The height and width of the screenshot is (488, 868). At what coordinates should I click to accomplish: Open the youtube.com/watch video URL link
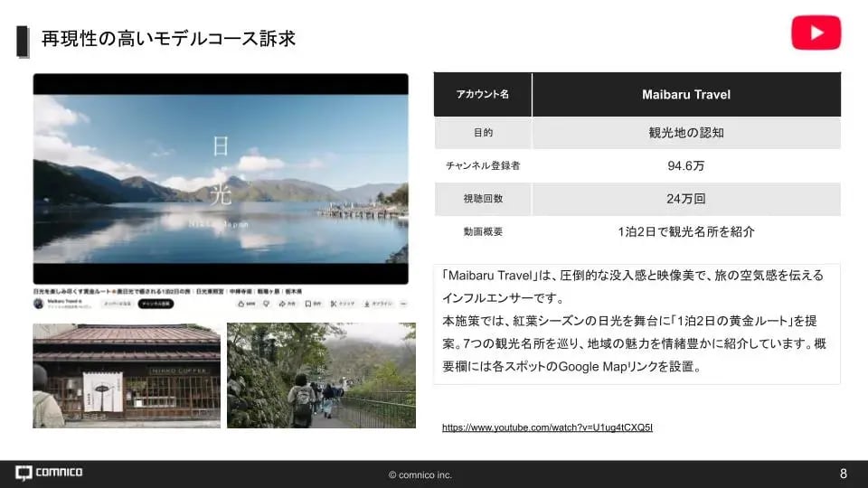pyautogui.click(x=547, y=427)
